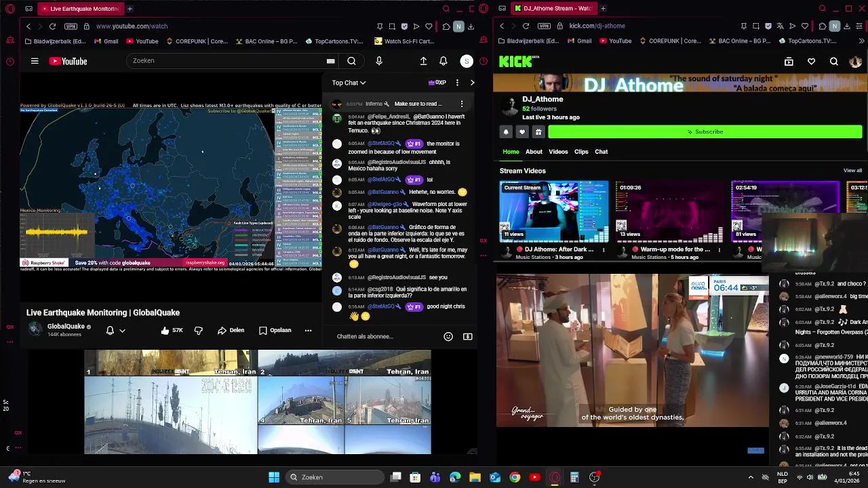Open the YouTube upload/create icon

pos(423,61)
